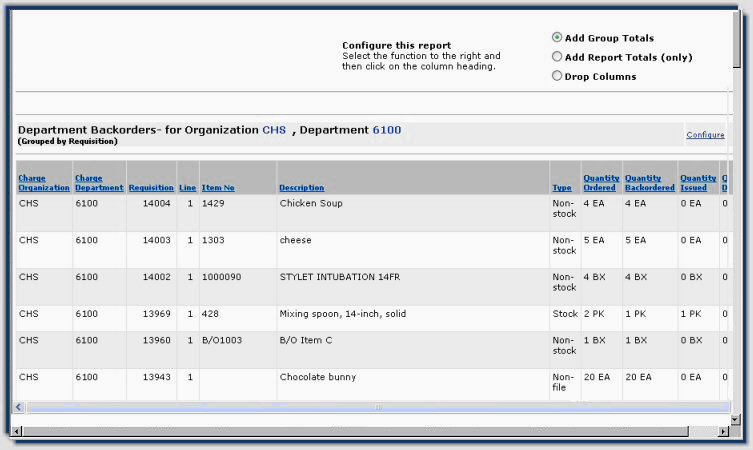The height and width of the screenshot is (450, 753).
Task: Click the outer horizontal scrollbar's left arrow
Action: (x=15, y=432)
